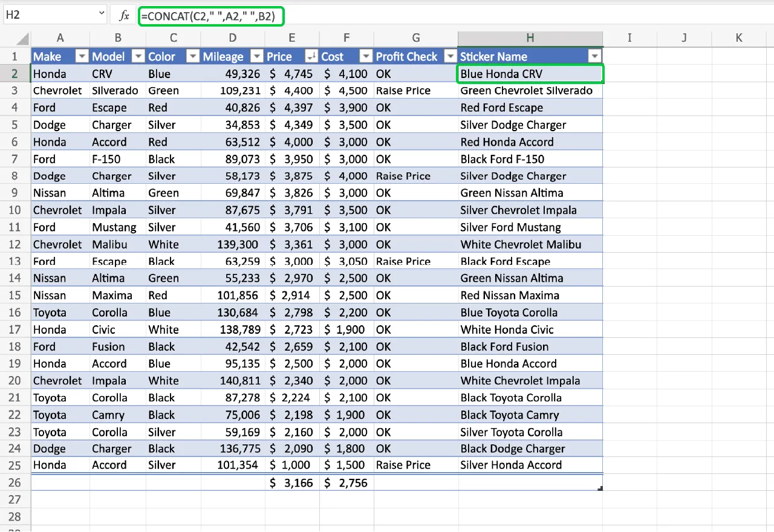
Task: Click price cell "$ 1,000"
Action: pos(292,465)
